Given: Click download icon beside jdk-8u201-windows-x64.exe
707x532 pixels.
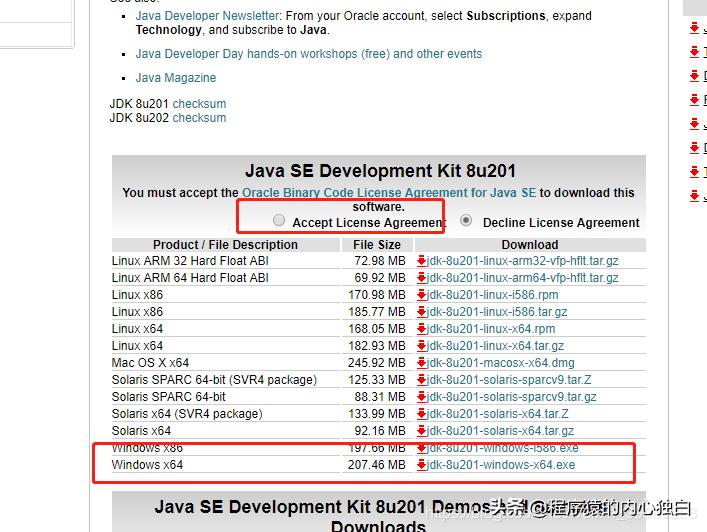Looking at the screenshot, I should 422,465.
